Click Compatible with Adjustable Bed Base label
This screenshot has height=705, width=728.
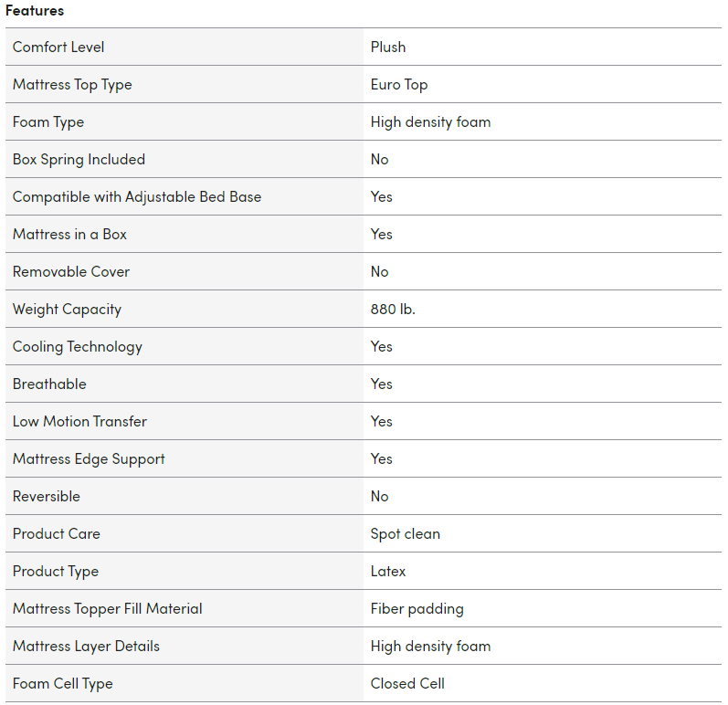(x=137, y=196)
